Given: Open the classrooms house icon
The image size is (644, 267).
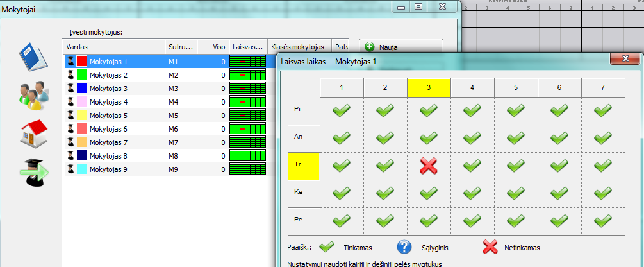Looking at the screenshot, I should (x=31, y=133).
